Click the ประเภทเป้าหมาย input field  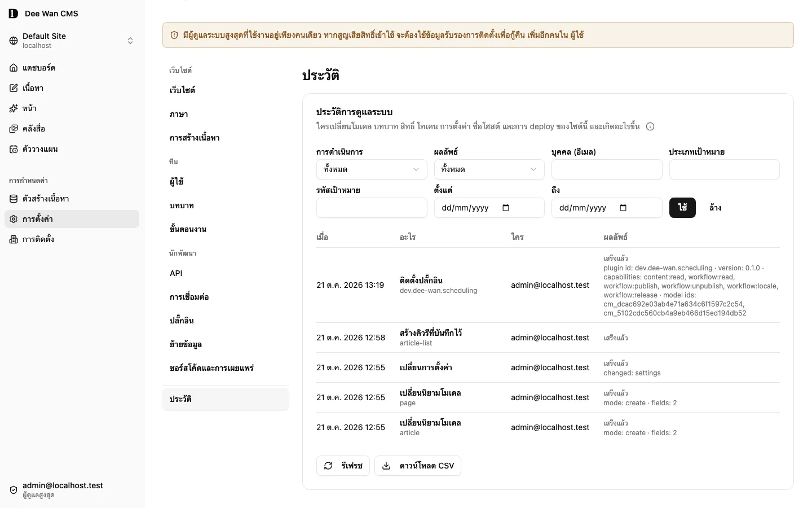click(724, 169)
